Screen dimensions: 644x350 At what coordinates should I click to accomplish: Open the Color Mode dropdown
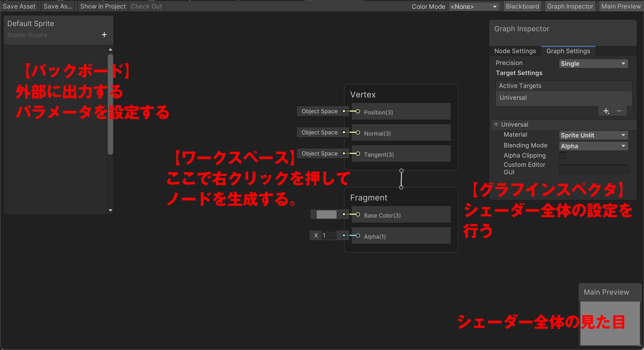pos(474,7)
